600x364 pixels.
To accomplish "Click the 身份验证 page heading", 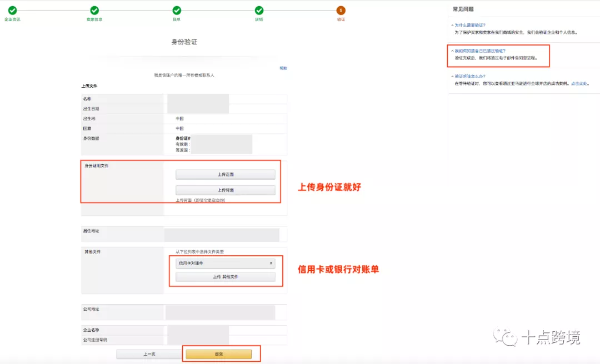I will [x=184, y=42].
